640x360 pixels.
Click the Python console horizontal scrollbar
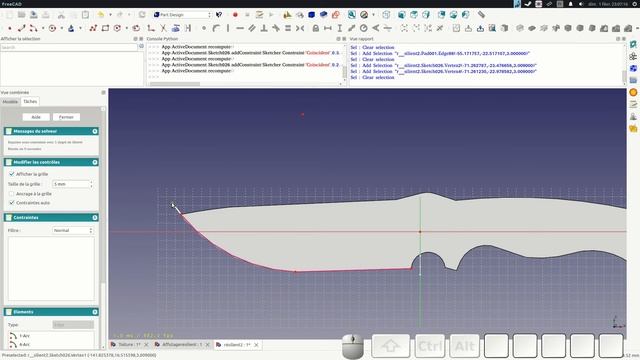(175, 84)
